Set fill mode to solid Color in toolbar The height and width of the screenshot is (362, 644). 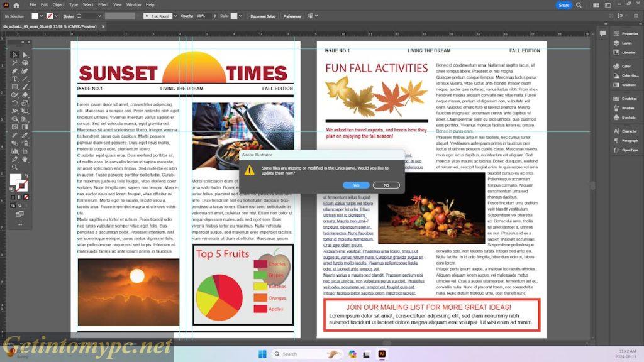tap(13, 197)
